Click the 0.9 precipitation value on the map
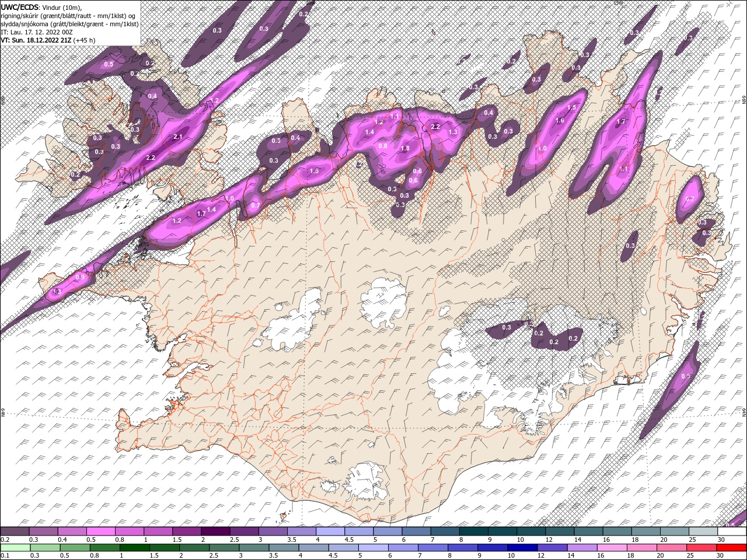The image size is (747, 560). click(80, 277)
